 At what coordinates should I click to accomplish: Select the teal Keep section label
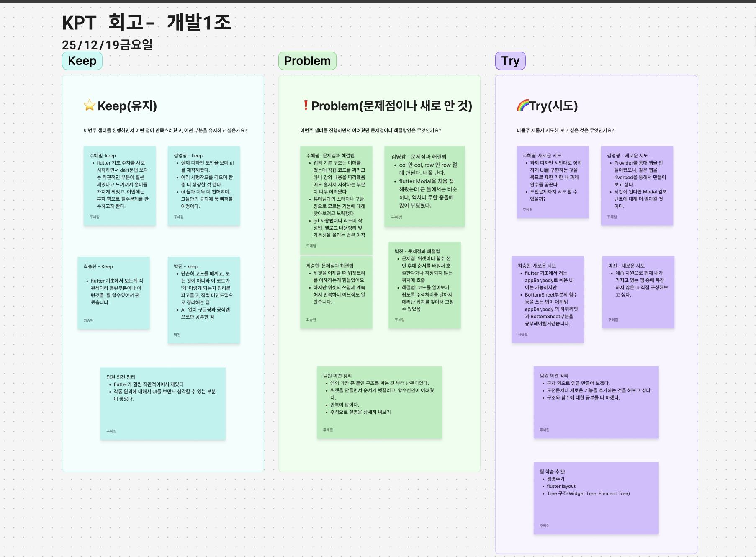pyautogui.click(x=82, y=61)
